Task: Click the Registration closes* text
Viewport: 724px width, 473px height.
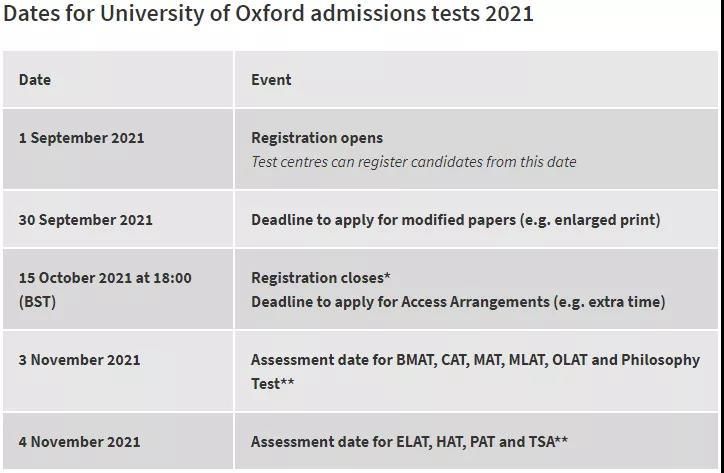Action: [x=320, y=278]
